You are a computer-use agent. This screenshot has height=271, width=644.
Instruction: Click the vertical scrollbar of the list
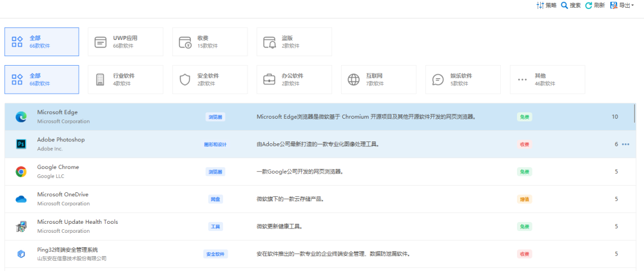click(634, 113)
